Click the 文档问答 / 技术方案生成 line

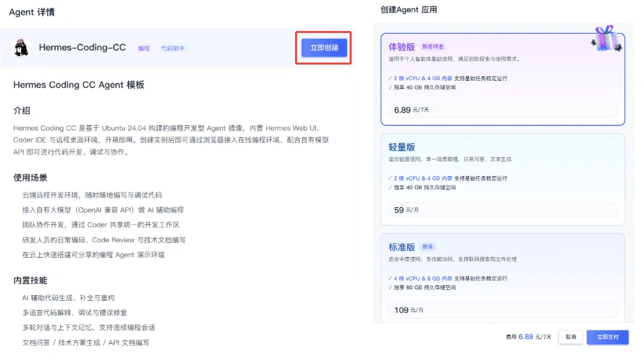coord(86,342)
